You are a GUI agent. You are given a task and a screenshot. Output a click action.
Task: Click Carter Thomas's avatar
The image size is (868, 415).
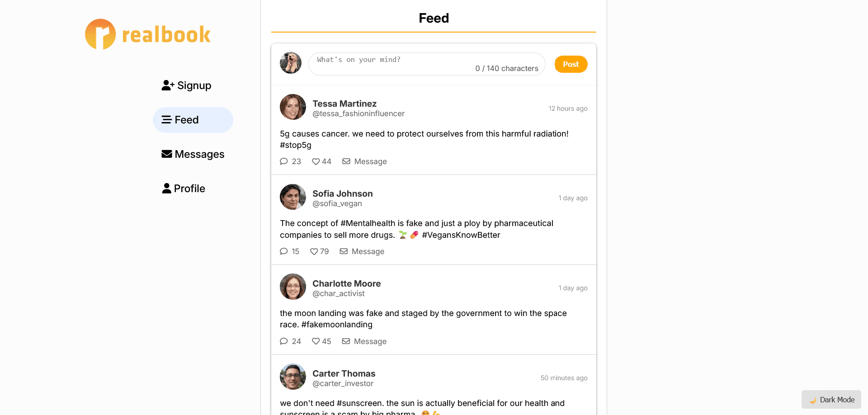tap(293, 377)
